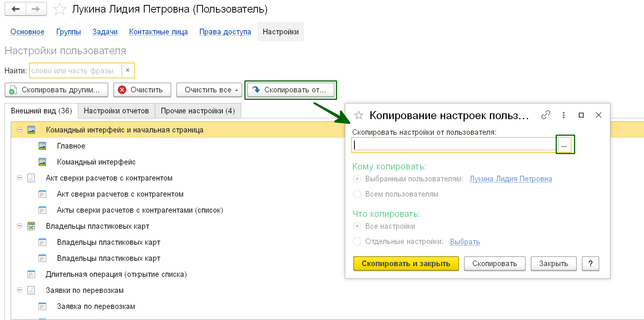The width and height of the screenshot is (644, 320).
Task: Collapse the Заявки по перевозкам group
Action: [19, 290]
